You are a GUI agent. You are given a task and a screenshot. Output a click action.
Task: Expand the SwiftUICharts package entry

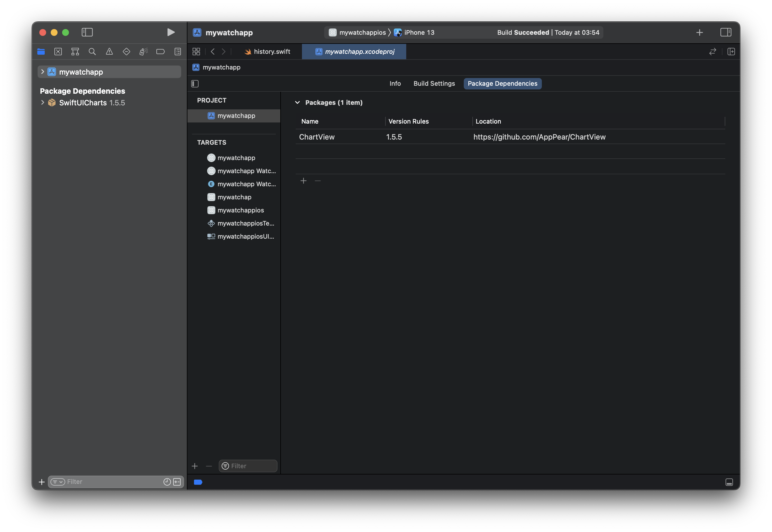tap(43, 103)
